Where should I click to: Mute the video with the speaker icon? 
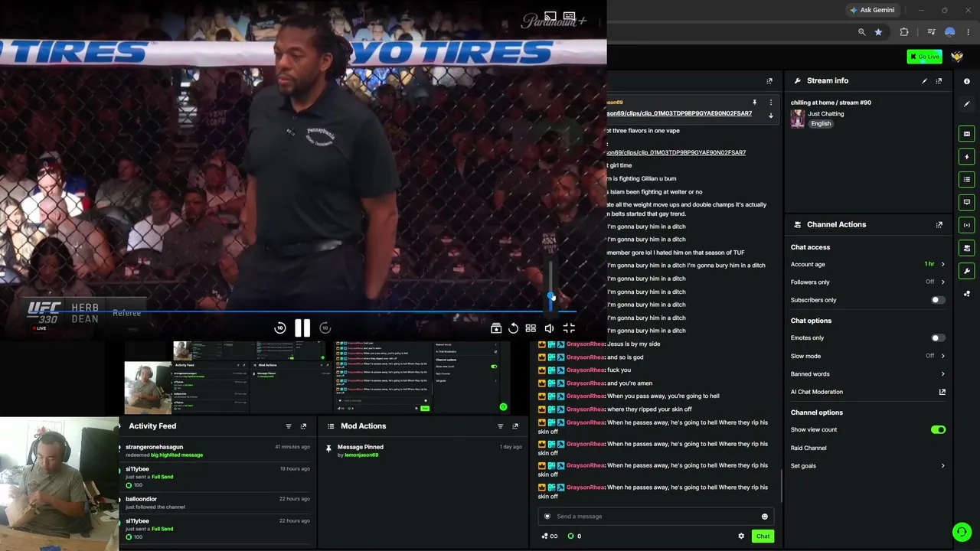coord(549,328)
